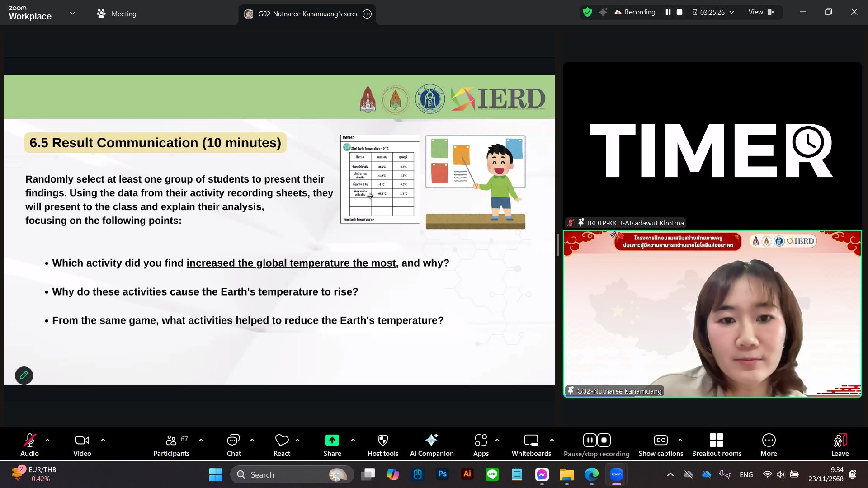Viewport: 868px width, 488px height.
Task: Open Zoom Apps
Action: click(x=481, y=445)
